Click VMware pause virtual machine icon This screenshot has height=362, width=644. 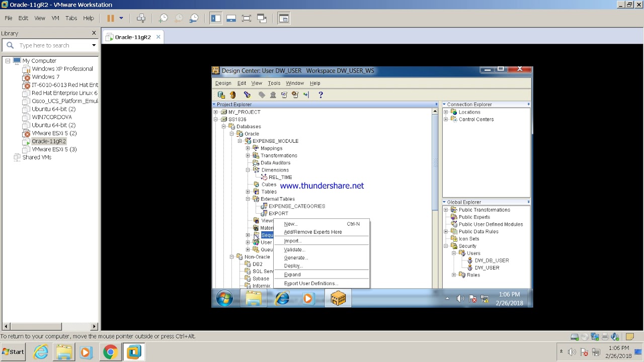pyautogui.click(x=111, y=18)
